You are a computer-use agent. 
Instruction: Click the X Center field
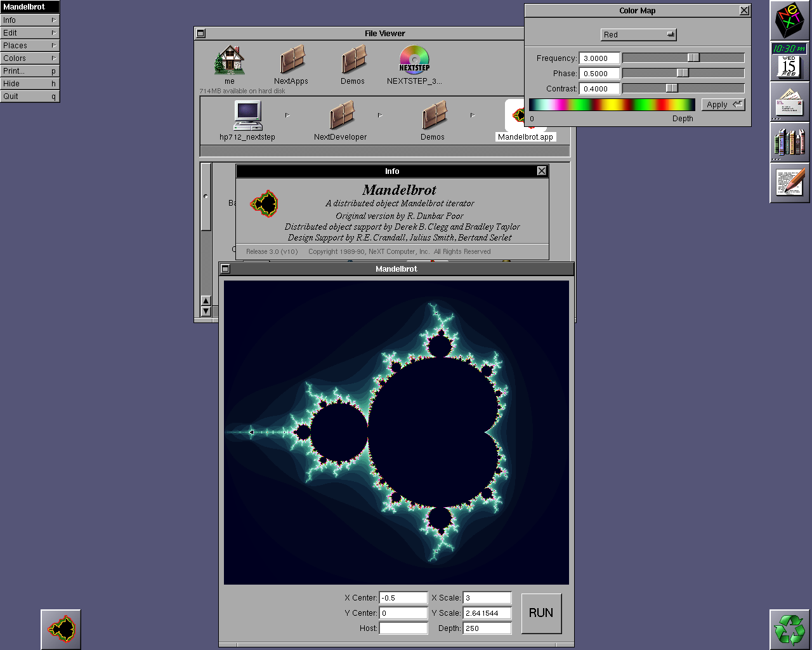[x=403, y=598]
